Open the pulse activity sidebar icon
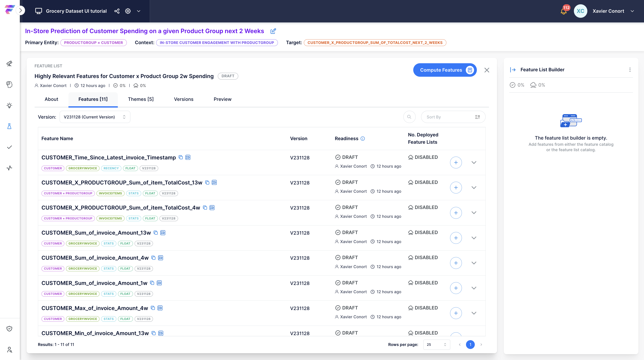 9,168
